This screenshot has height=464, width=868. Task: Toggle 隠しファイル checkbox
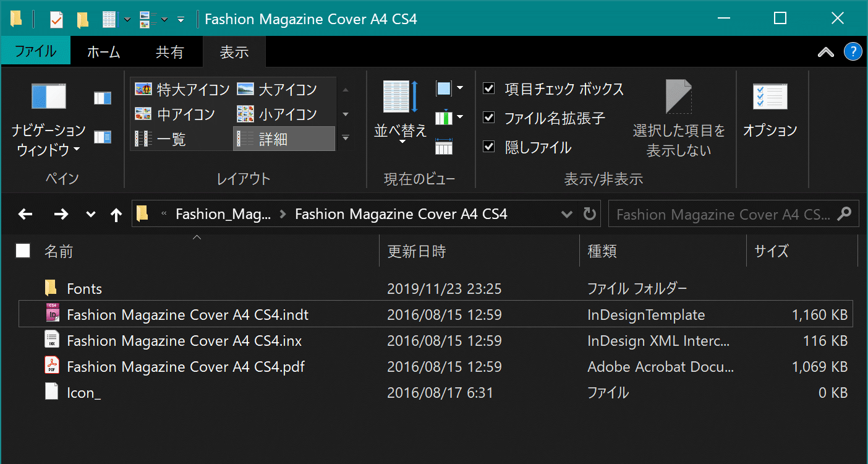[489, 147]
